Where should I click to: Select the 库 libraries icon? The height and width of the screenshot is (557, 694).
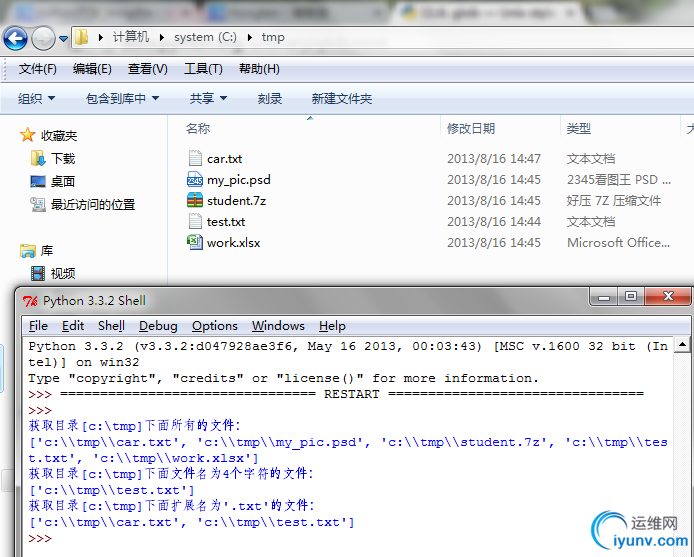click(x=28, y=251)
